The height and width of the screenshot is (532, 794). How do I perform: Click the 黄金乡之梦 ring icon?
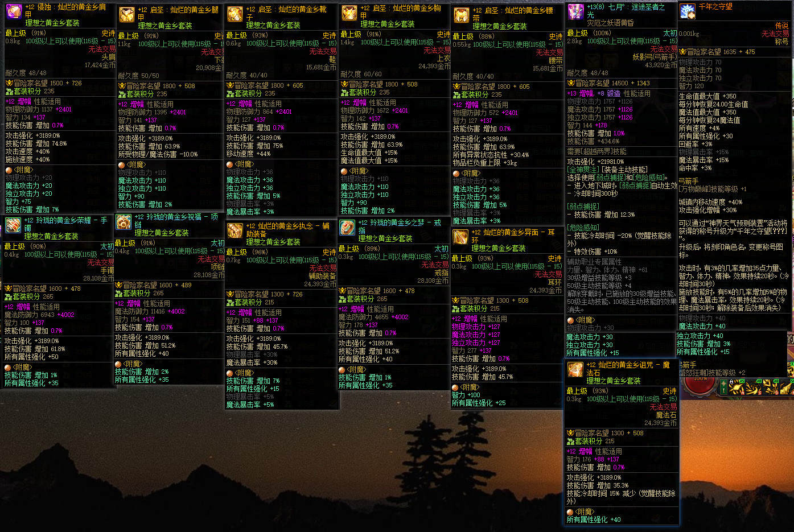pyautogui.click(x=347, y=228)
